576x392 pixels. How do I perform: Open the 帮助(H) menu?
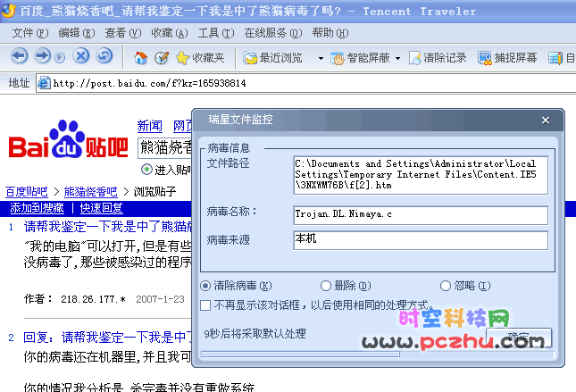tap(330, 33)
